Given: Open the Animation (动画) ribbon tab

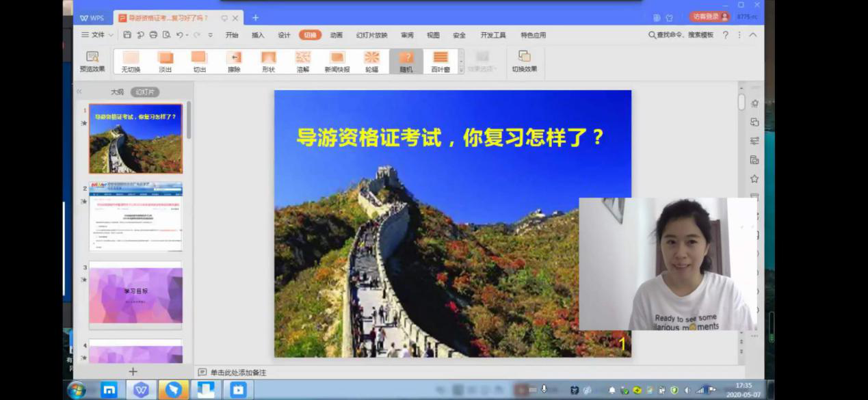Looking at the screenshot, I should 336,35.
